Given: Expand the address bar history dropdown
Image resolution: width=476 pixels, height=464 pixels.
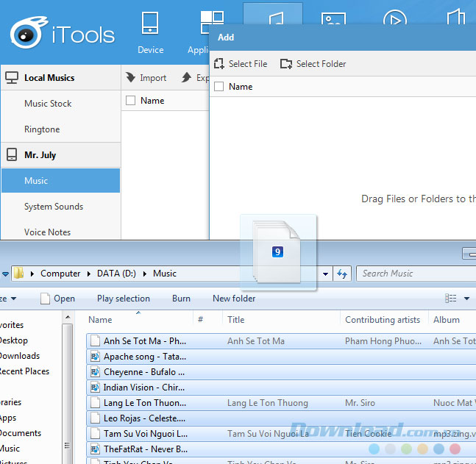Looking at the screenshot, I should (x=326, y=274).
